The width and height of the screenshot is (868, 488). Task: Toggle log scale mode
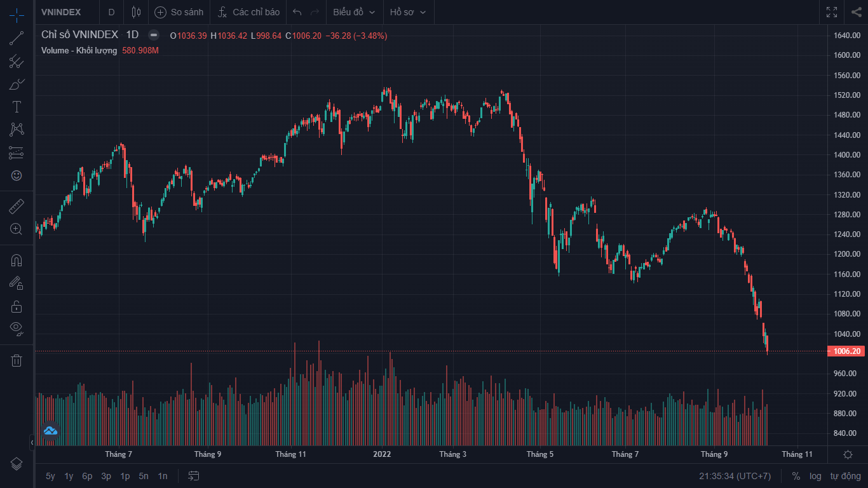815,476
